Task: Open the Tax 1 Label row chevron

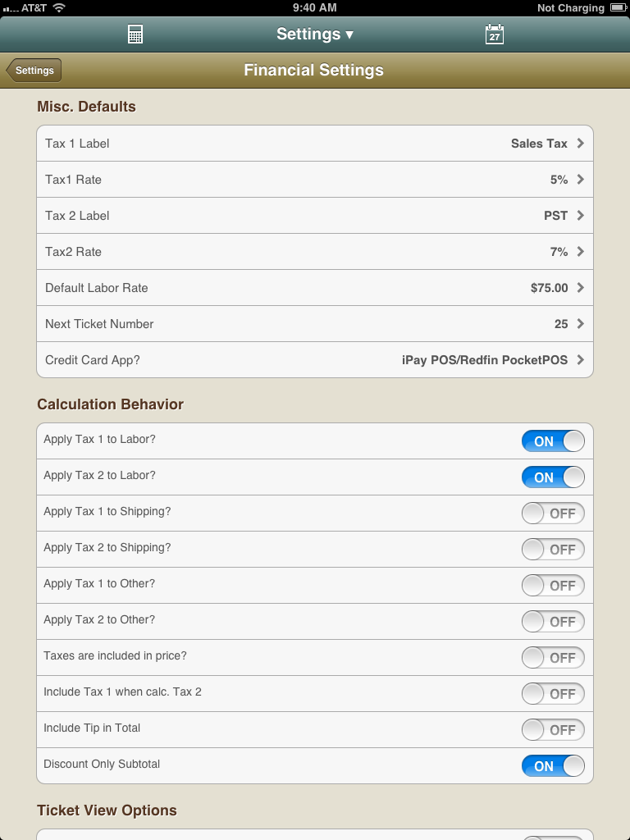Action: (580, 143)
